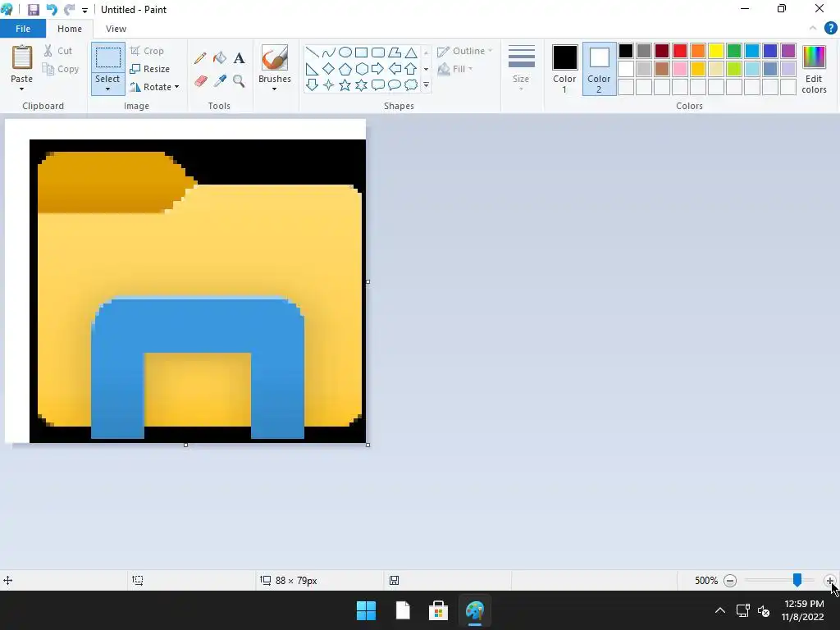Viewport: 840px width, 630px height.
Task: Switch to the View tab
Action: [x=116, y=29]
